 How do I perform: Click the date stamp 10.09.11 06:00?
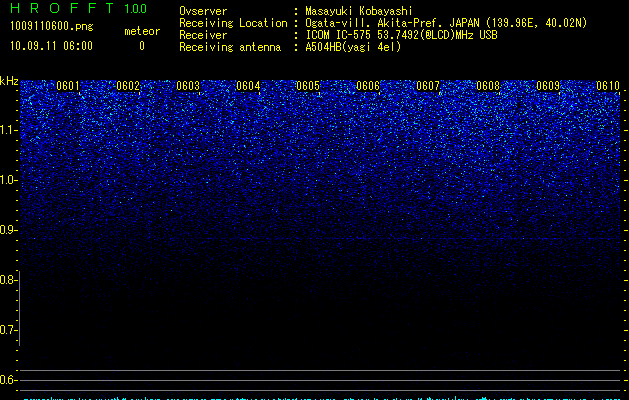point(51,46)
